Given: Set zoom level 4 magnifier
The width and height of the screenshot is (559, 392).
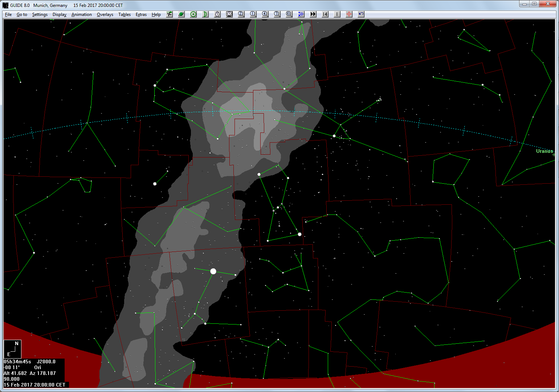Looking at the screenshot, I should coord(265,14).
